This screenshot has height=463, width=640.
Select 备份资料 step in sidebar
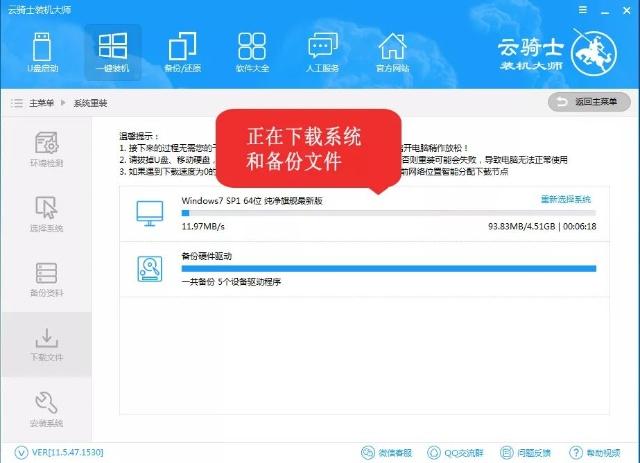tap(46, 279)
